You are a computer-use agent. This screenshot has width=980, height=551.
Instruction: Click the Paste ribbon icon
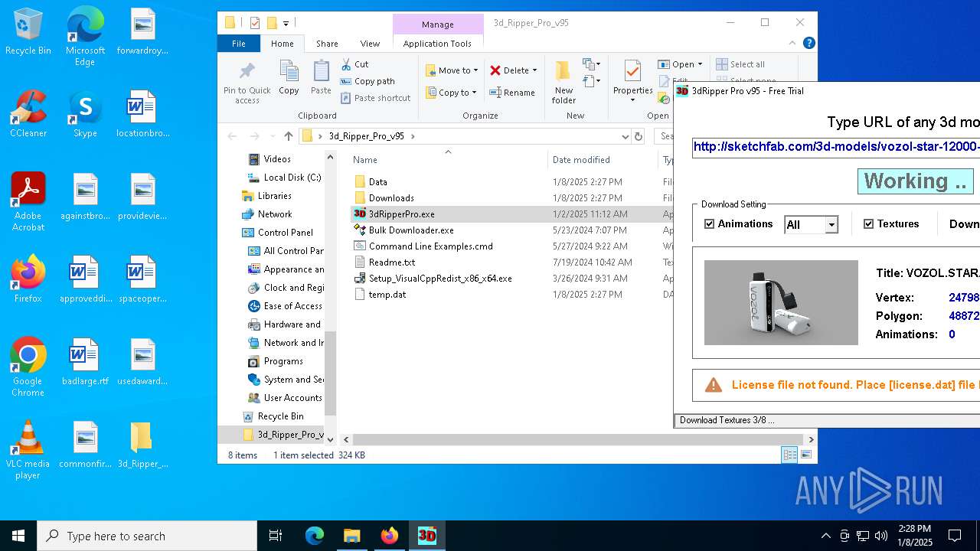pos(321,78)
